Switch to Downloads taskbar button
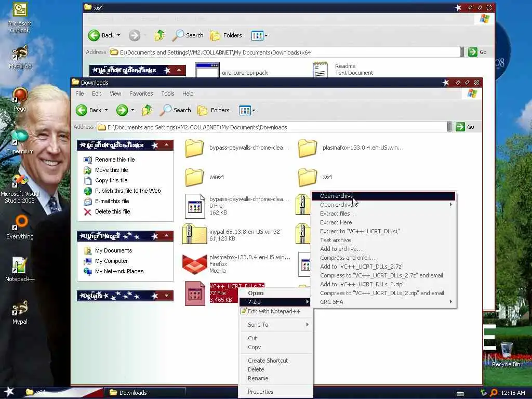Screen dimensions: 532x399 (x=145, y=393)
